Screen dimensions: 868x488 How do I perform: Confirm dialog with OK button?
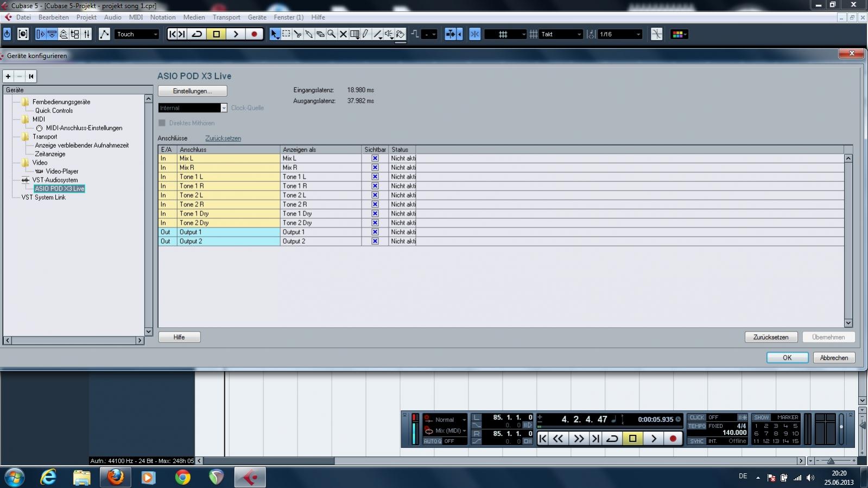(x=787, y=358)
